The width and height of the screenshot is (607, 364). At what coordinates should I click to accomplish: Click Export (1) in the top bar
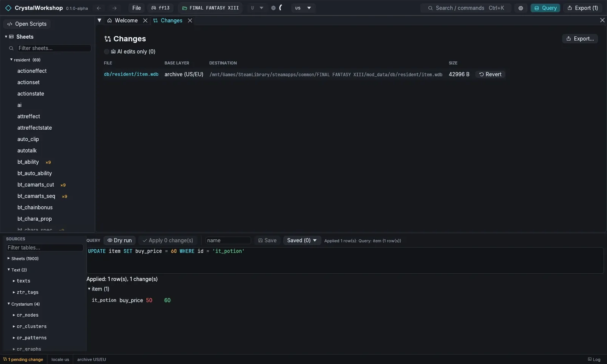[583, 8]
